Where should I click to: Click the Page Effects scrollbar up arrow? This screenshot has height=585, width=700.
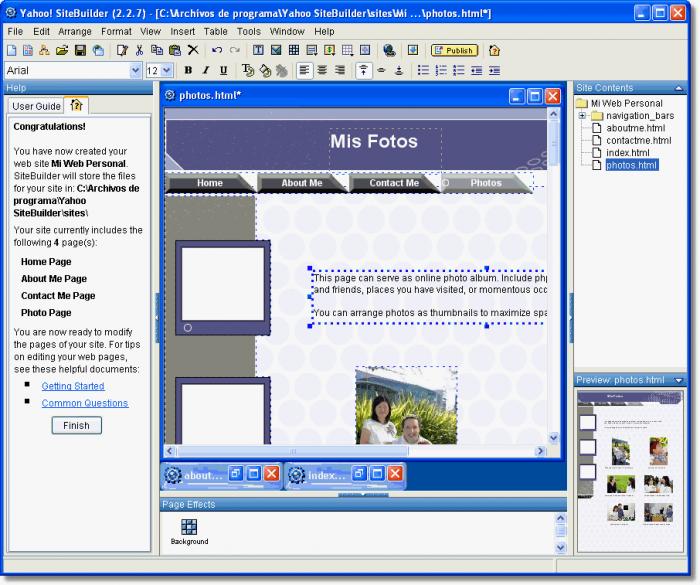pos(561,518)
